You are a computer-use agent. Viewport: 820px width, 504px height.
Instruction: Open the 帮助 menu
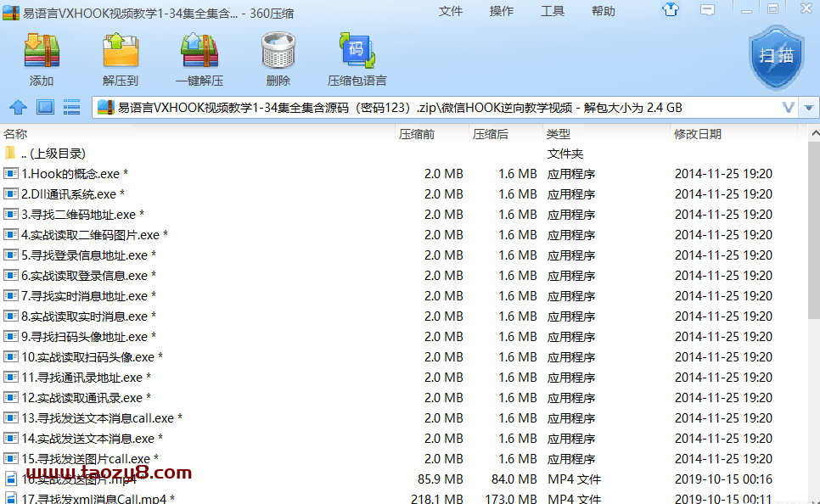(604, 11)
